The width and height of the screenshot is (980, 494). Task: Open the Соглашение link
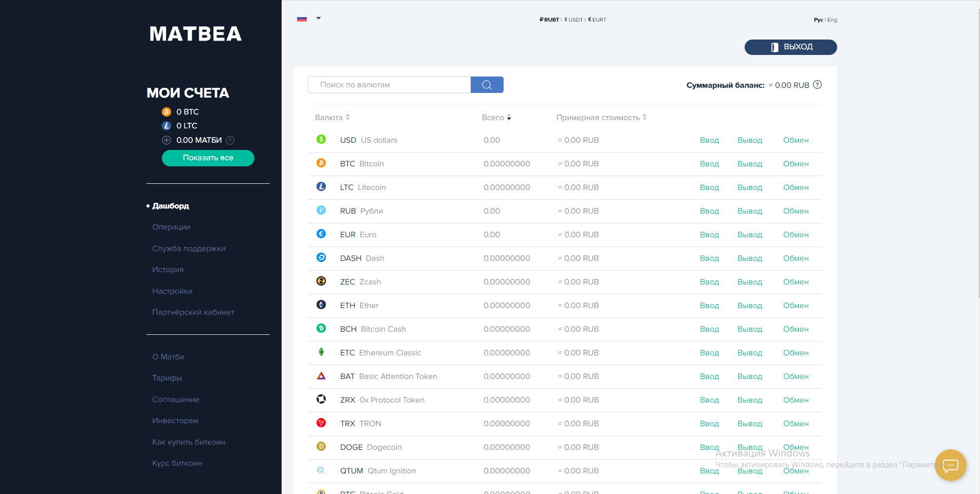(176, 400)
